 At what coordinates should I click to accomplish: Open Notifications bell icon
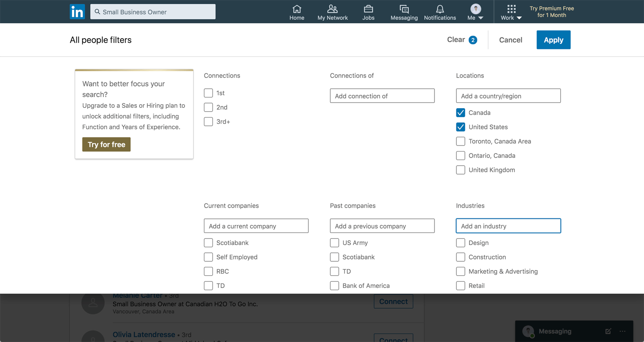click(440, 9)
